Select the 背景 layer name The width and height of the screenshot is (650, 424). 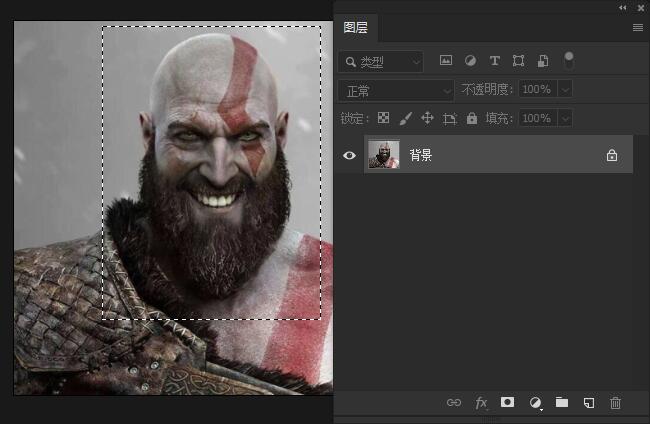(x=421, y=155)
